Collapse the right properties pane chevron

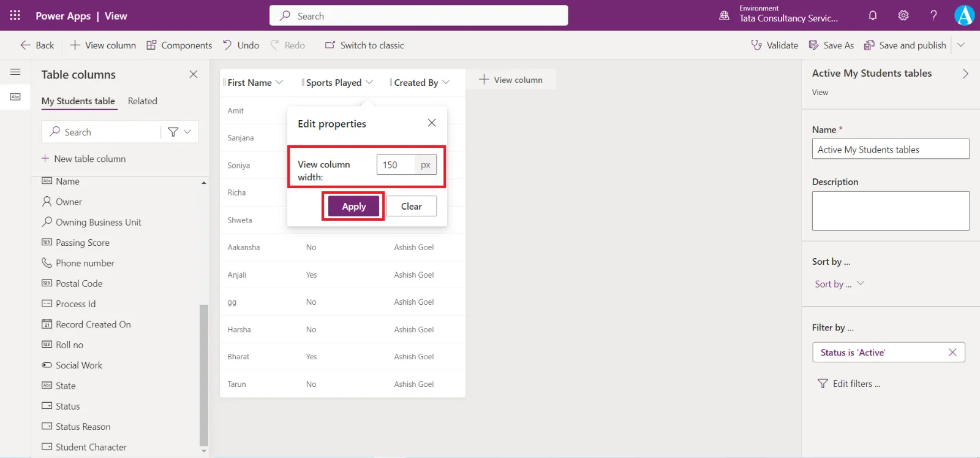(x=965, y=74)
